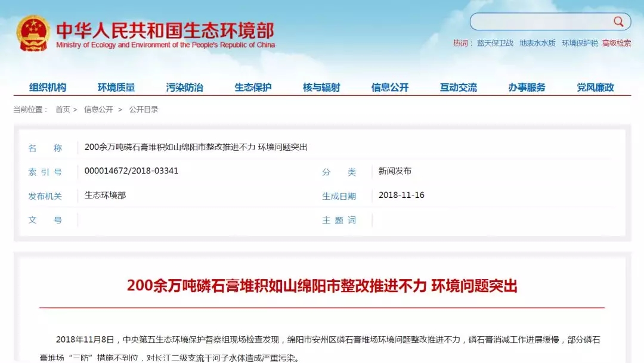
Task: Click the 当前位置 breadcrumb label
Action: pyautogui.click(x=31, y=109)
